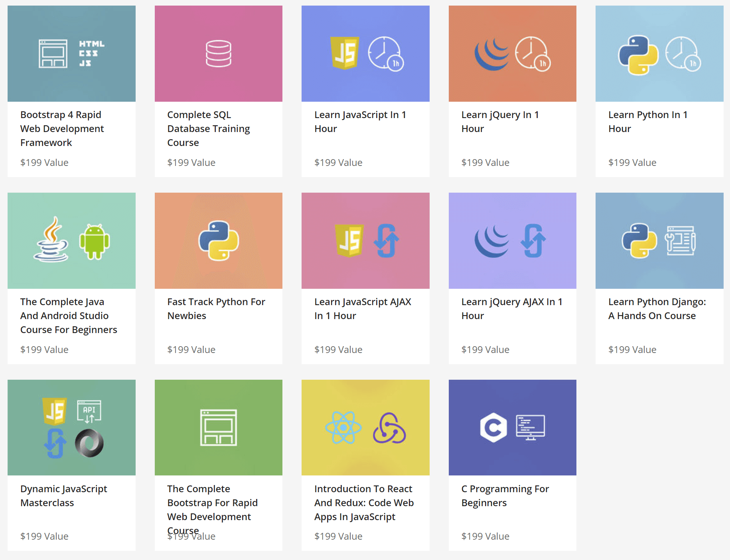This screenshot has width=730, height=560.
Task: Click the Redux logo icon
Action: pyautogui.click(x=389, y=428)
